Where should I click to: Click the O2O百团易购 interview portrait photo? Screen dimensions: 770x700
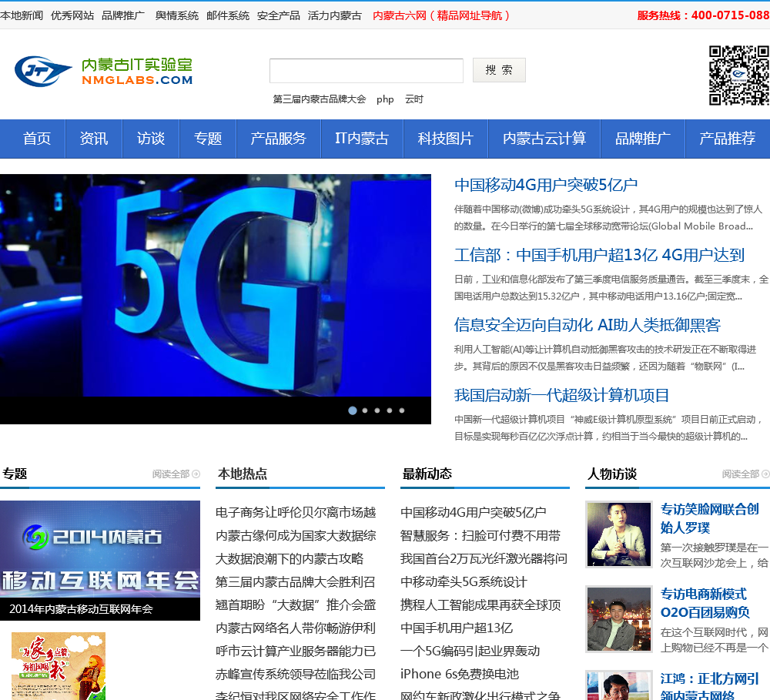pos(619,619)
